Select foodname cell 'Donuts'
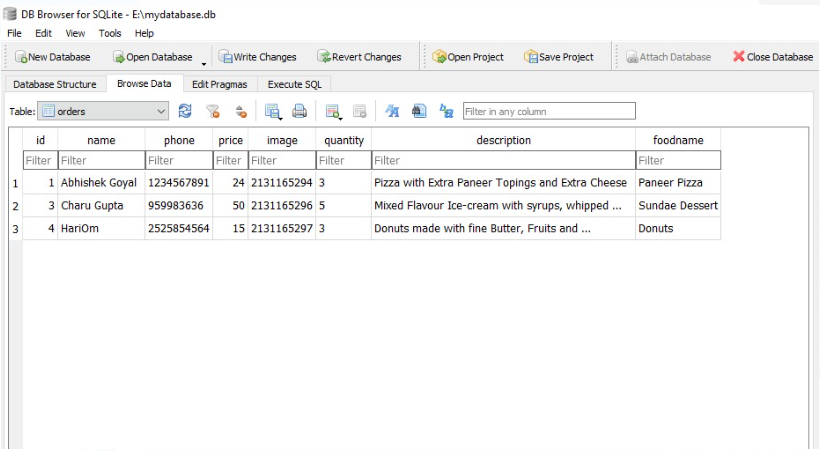This screenshot has width=820, height=451. coord(678,228)
